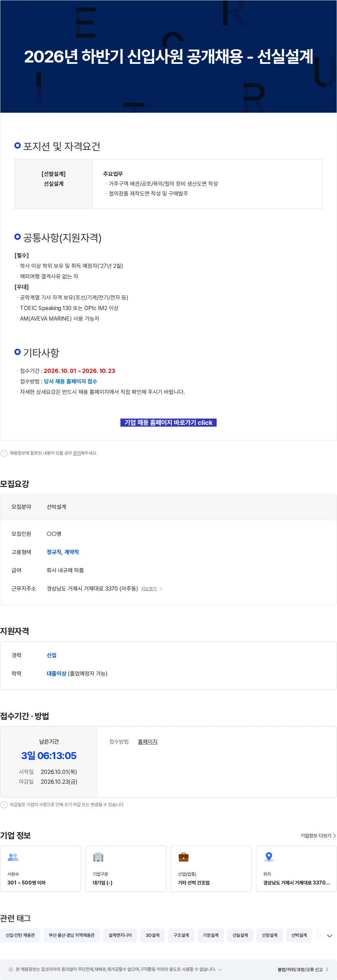Click the 기타 선박 건조업 industry card
337x980 pixels.
pos(211,869)
